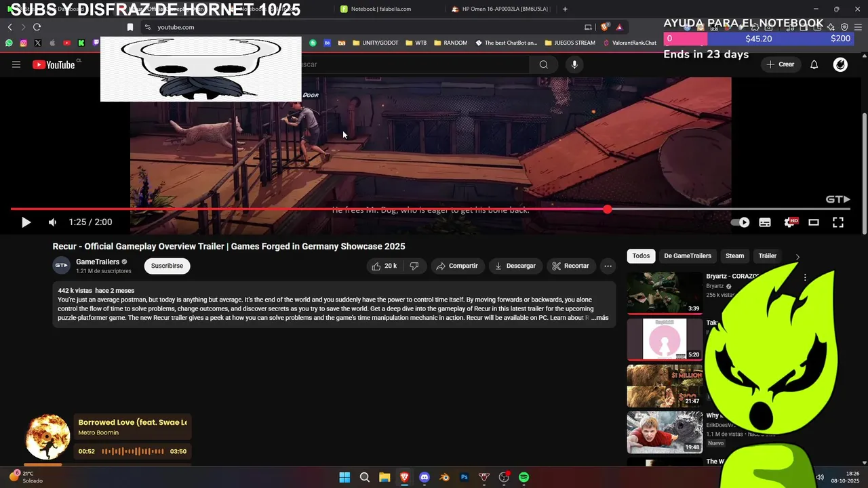
Task: Open Photoshop from the taskbar
Action: pos(465,477)
